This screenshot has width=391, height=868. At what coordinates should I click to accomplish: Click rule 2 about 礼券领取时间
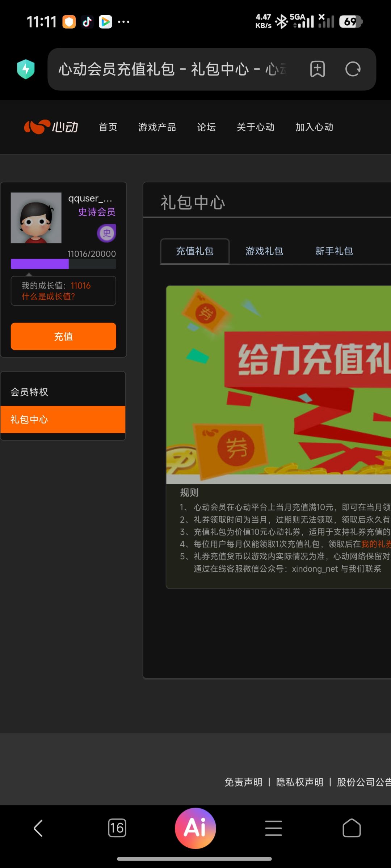tap(285, 520)
